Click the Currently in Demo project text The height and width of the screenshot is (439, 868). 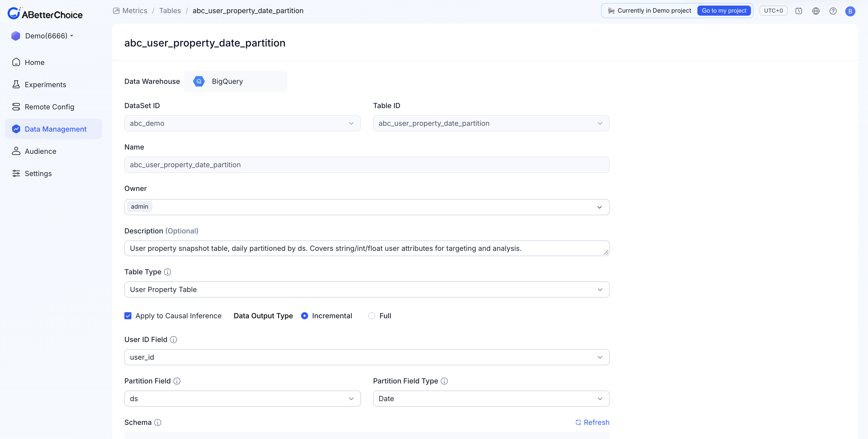[654, 11]
